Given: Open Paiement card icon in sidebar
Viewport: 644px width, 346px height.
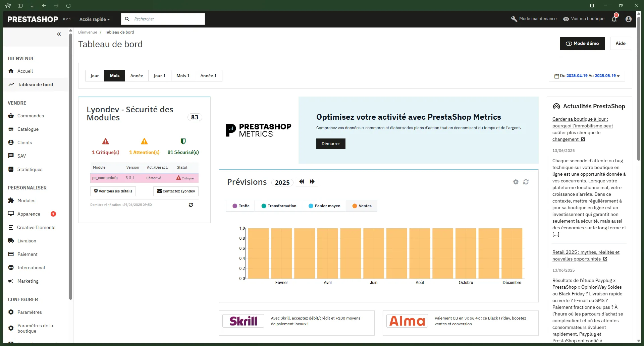Looking at the screenshot, I should (11, 254).
